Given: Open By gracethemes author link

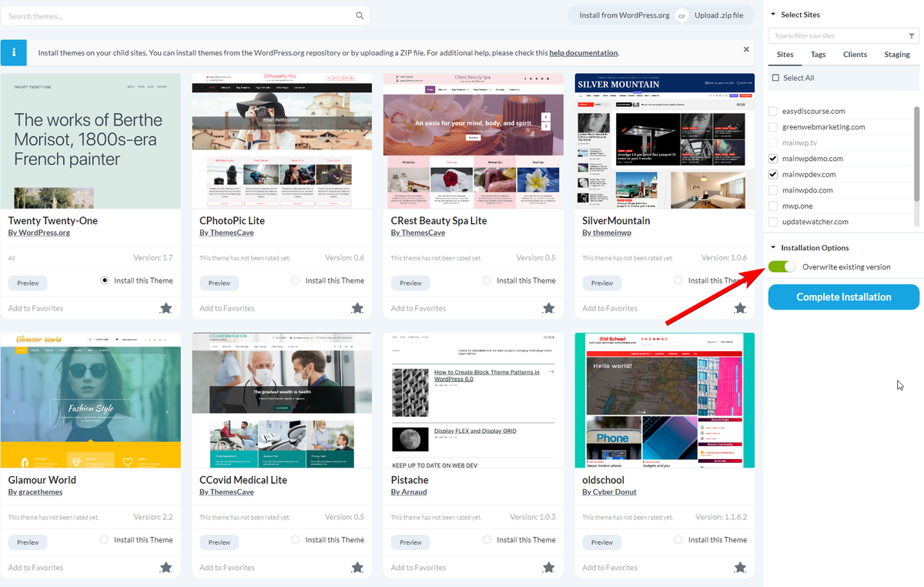Looking at the screenshot, I should tap(35, 492).
